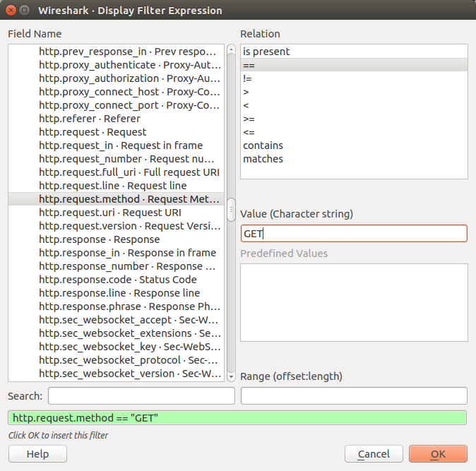476x471 pixels.
Task: Click the Value character string input
Action: coord(354,233)
